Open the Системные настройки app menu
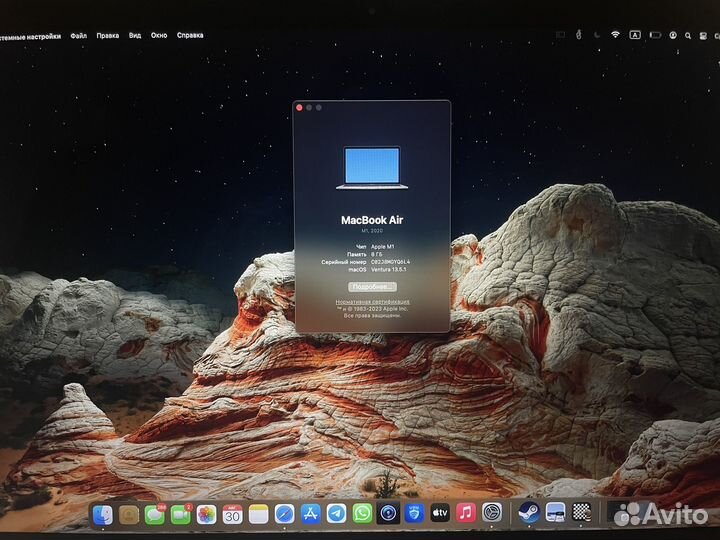Viewport: 720px width, 540px height. 30,37
